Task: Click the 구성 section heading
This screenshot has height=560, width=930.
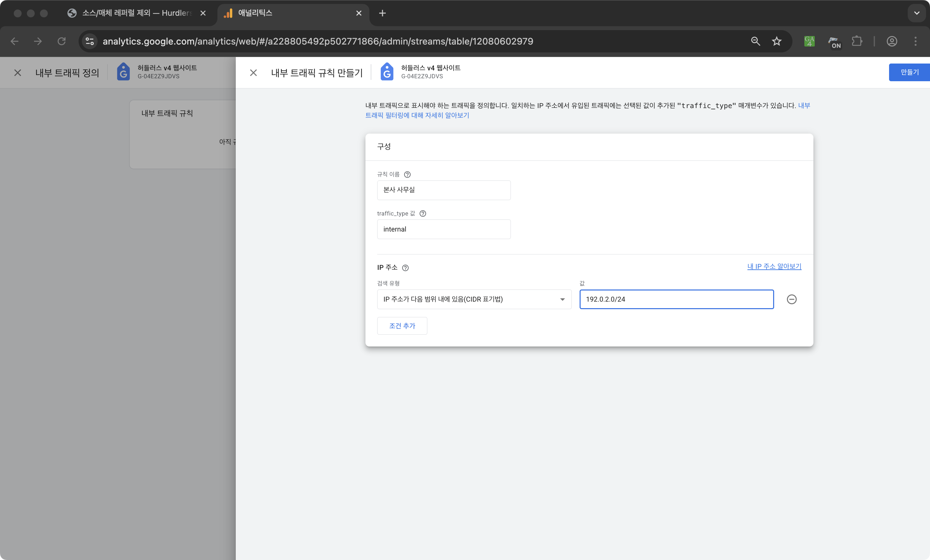Action: [384, 146]
